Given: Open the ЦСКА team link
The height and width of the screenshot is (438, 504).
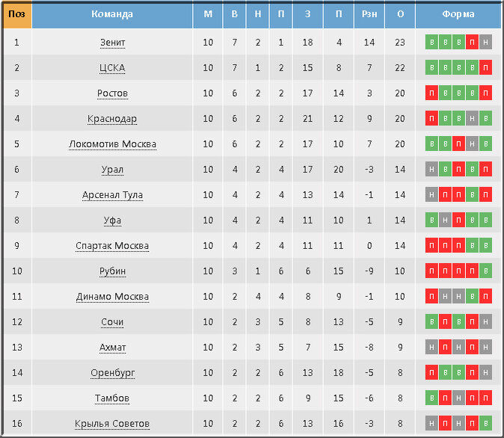Looking at the screenshot, I should coord(112,67).
